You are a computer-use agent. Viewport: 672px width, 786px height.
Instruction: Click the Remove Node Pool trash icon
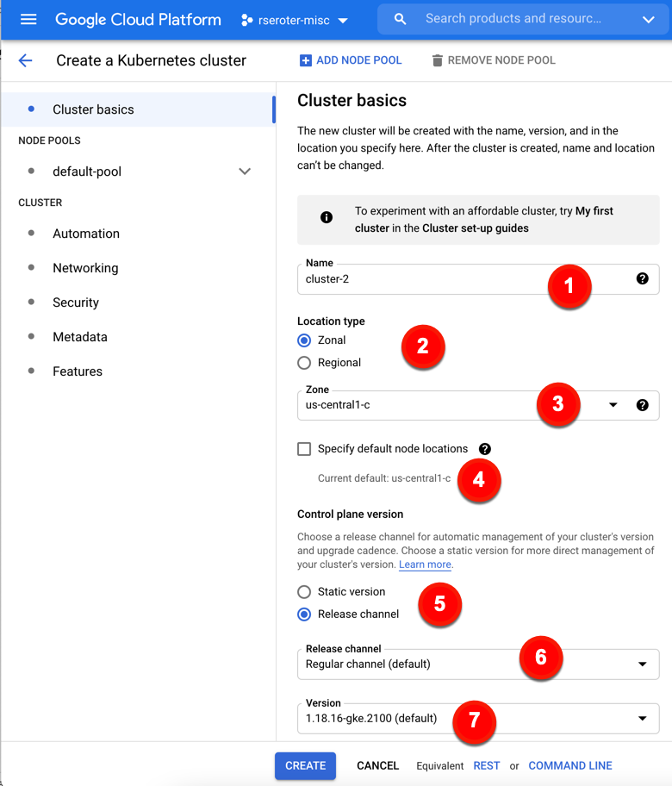tap(437, 60)
